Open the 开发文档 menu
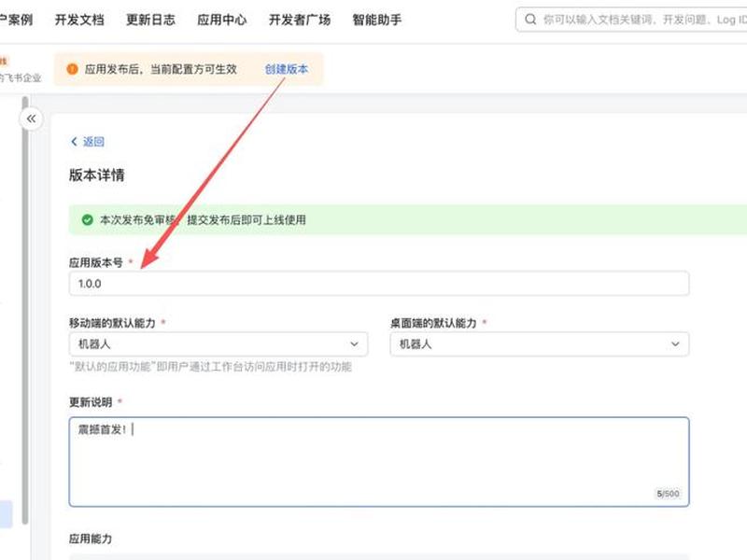The height and width of the screenshot is (560, 747). tap(79, 20)
